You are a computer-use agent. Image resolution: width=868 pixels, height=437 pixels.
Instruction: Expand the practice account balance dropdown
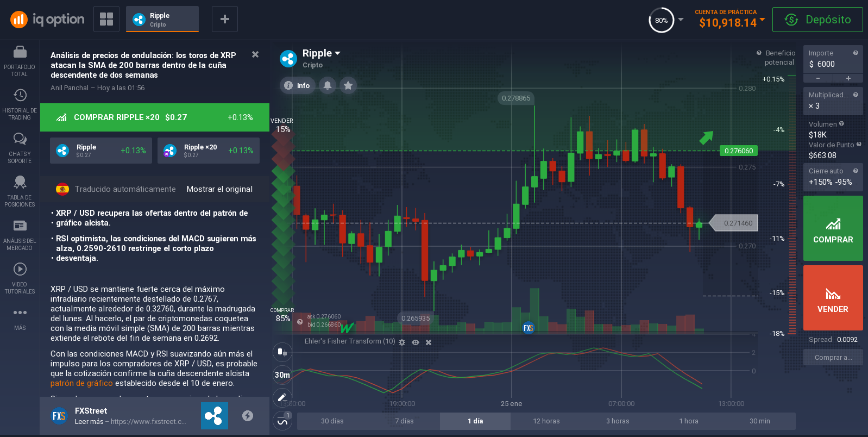(762, 20)
